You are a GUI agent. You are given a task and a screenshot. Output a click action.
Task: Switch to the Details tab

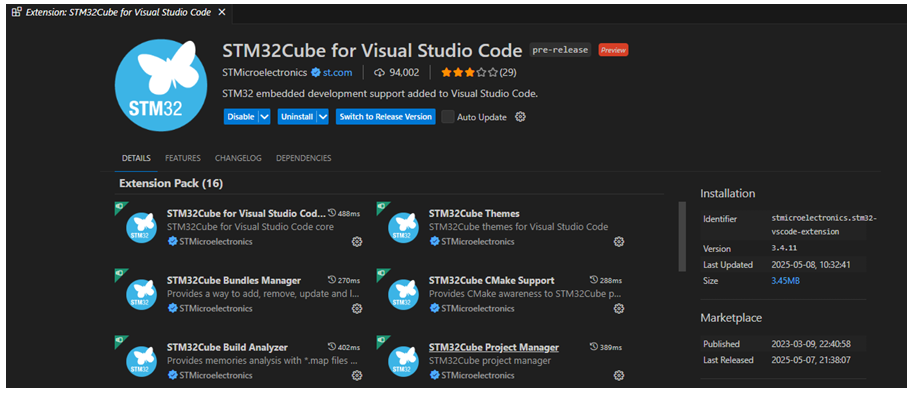pyautogui.click(x=136, y=158)
